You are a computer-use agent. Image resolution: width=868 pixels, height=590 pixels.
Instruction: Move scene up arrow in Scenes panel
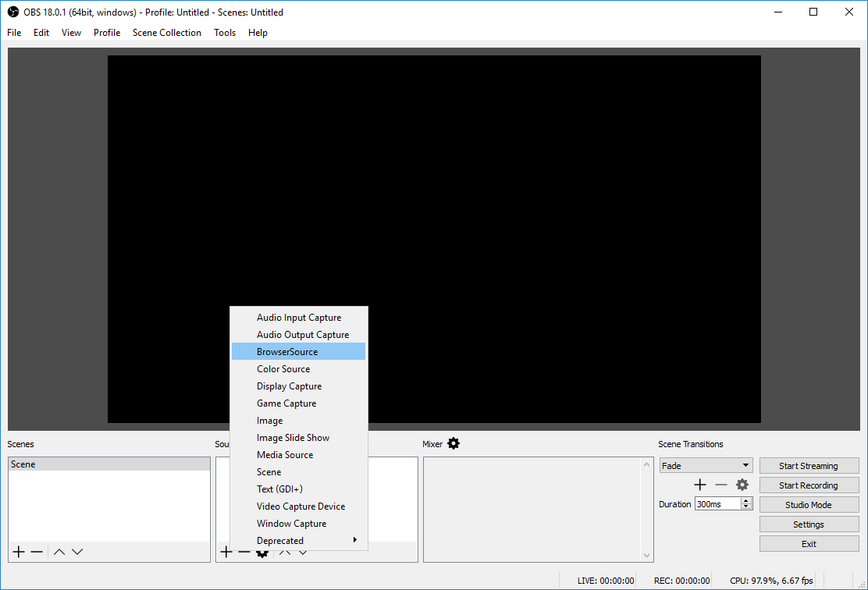pos(59,552)
